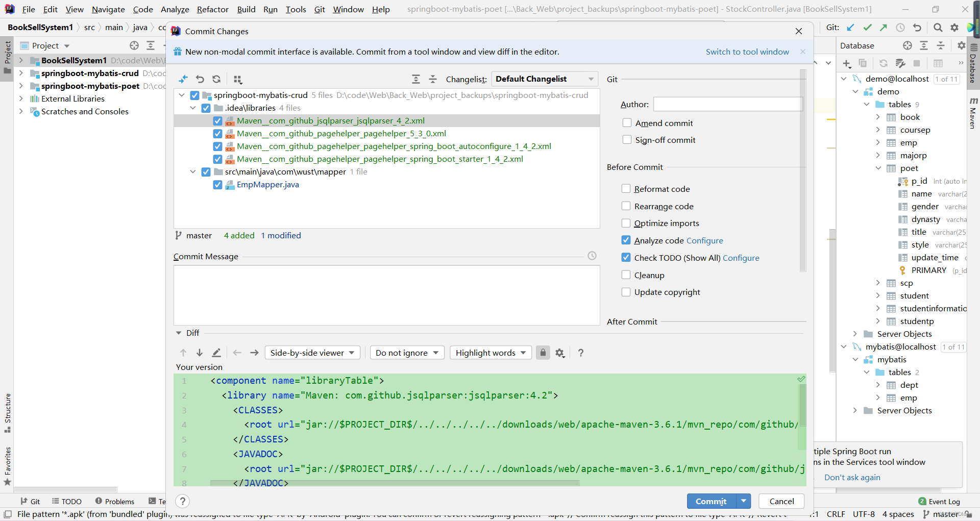The width and height of the screenshot is (980, 521).
Task: Compare next file with right arrow
Action: pyautogui.click(x=254, y=353)
